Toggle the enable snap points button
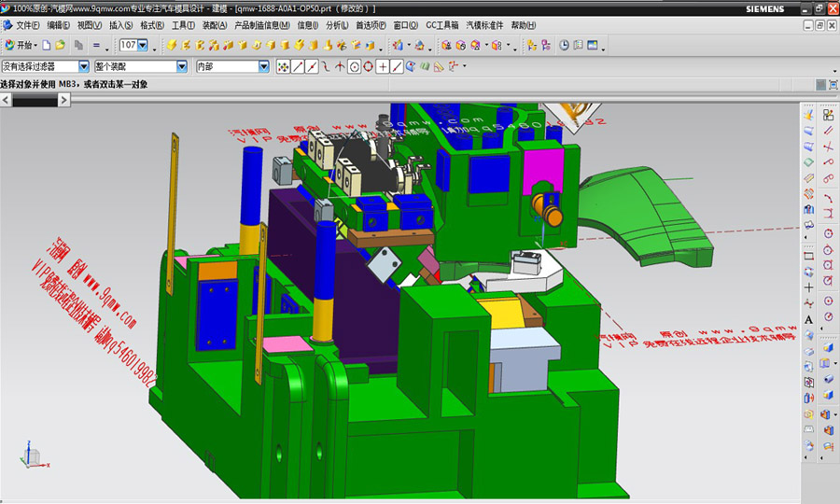The width and height of the screenshot is (840, 504). (284, 67)
